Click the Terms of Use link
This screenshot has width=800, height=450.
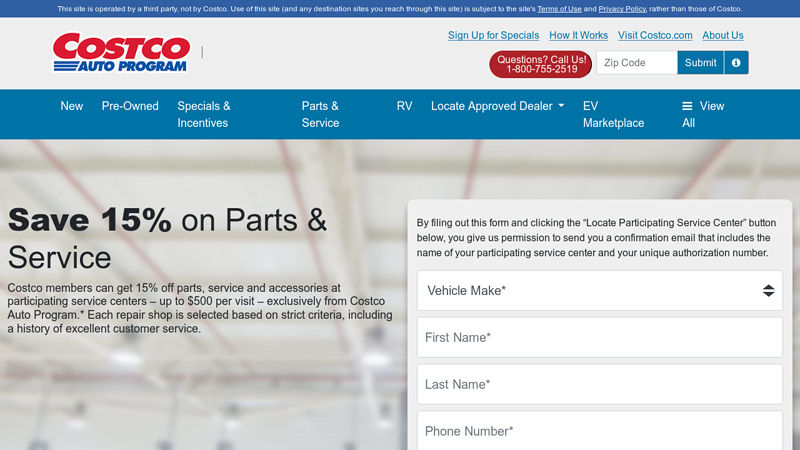click(x=559, y=9)
